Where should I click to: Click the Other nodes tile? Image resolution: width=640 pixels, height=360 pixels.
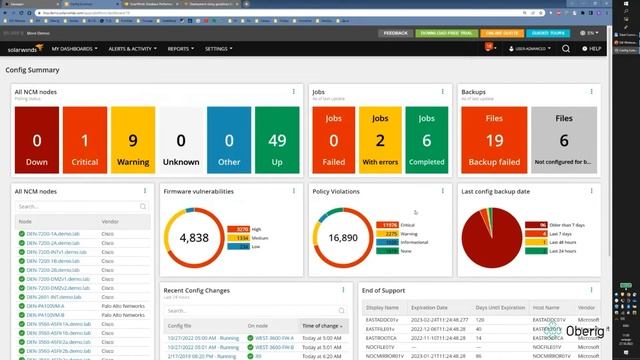coord(229,140)
